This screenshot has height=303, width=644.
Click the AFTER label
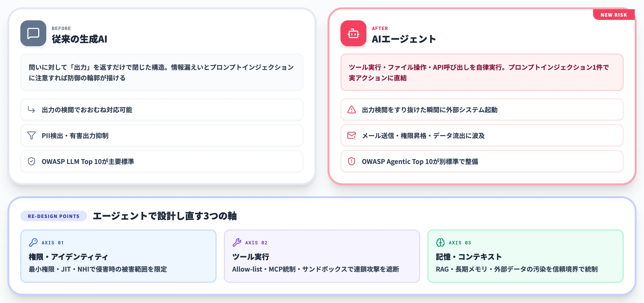(x=380, y=28)
